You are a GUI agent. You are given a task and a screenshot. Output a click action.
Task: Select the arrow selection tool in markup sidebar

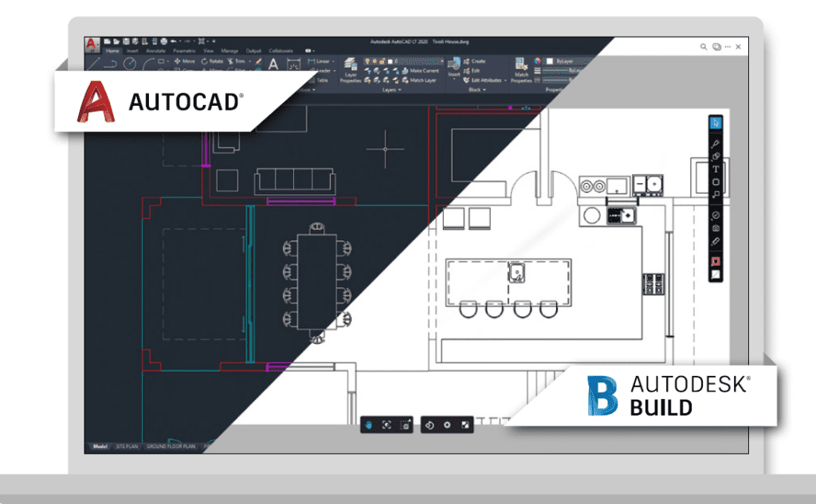point(713,123)
